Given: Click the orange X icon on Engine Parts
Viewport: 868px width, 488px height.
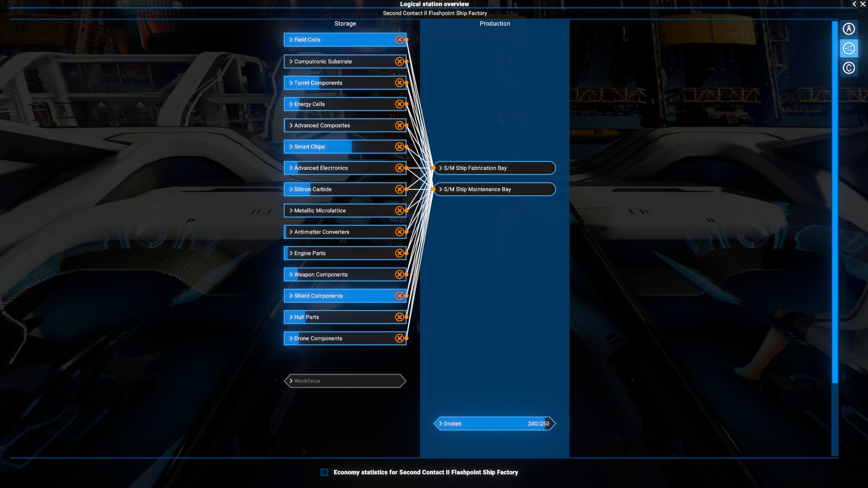Looking at the screenshot, I should [x=399, y=253].
